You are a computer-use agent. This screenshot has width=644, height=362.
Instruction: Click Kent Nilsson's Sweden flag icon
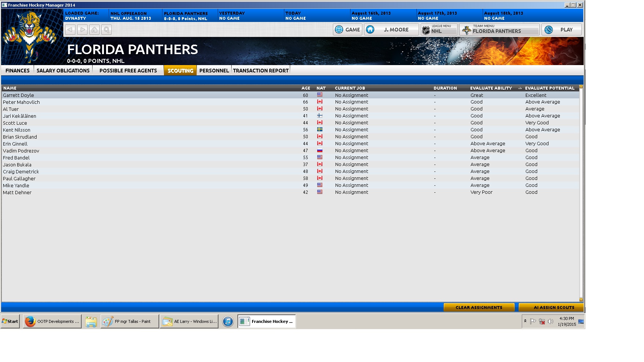[320, 129]
